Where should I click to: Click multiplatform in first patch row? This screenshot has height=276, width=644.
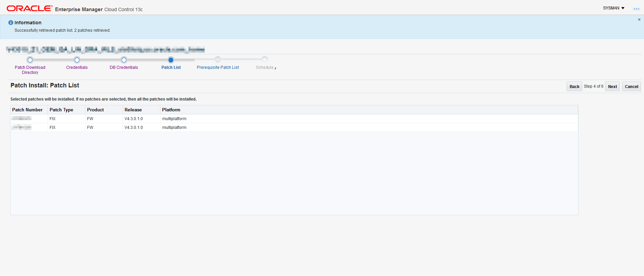click(x=174, y=119)
